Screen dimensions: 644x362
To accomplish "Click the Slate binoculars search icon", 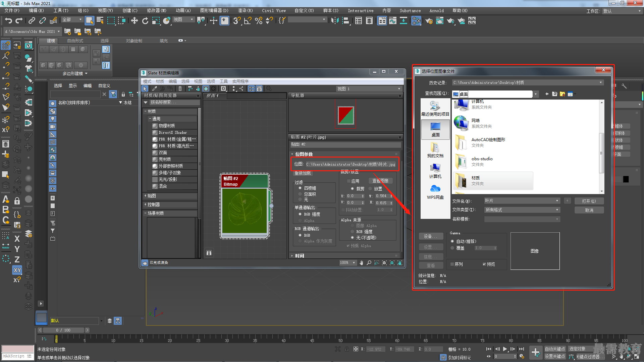I will pos(209,253).
